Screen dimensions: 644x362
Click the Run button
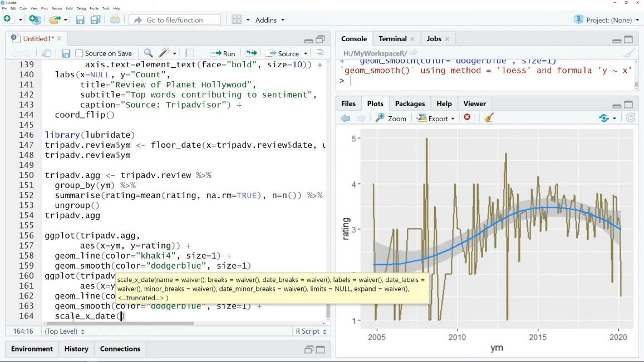coord(223,53)
